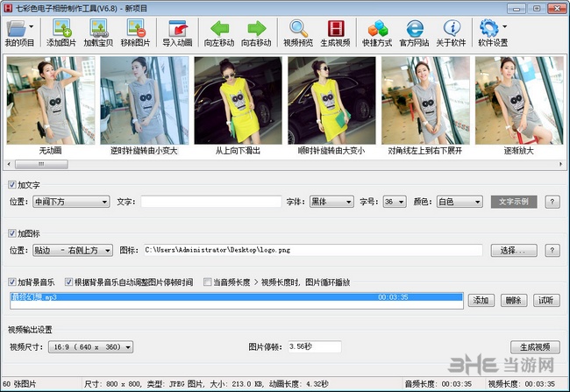Image resolution: width=570 pixels, height=392 pixels.
Task: Click the 60 张图片 status entry
Action: [20, 384]
